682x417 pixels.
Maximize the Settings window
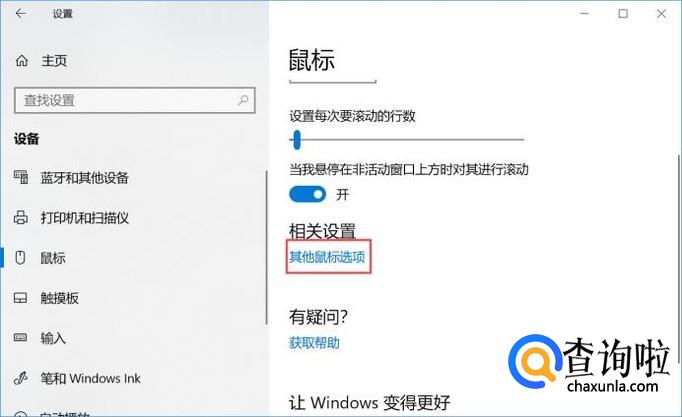click(623, 14)
